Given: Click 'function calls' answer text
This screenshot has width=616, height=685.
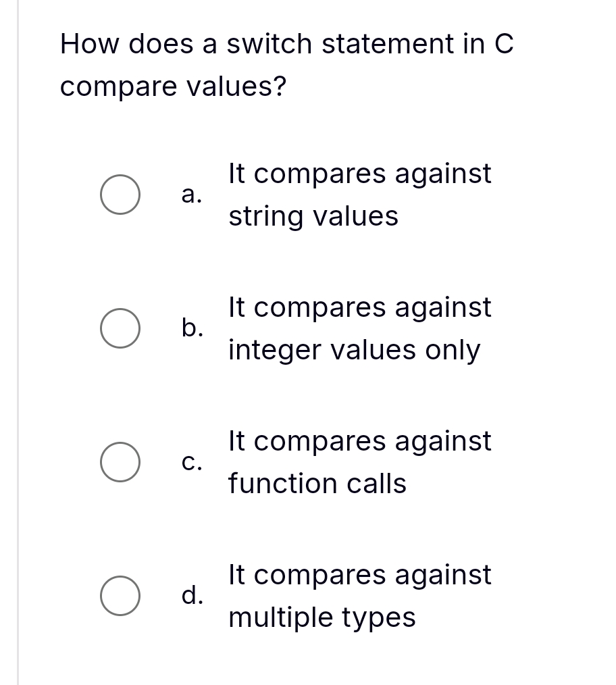Looking at the screenshot, I should point(317,484).
